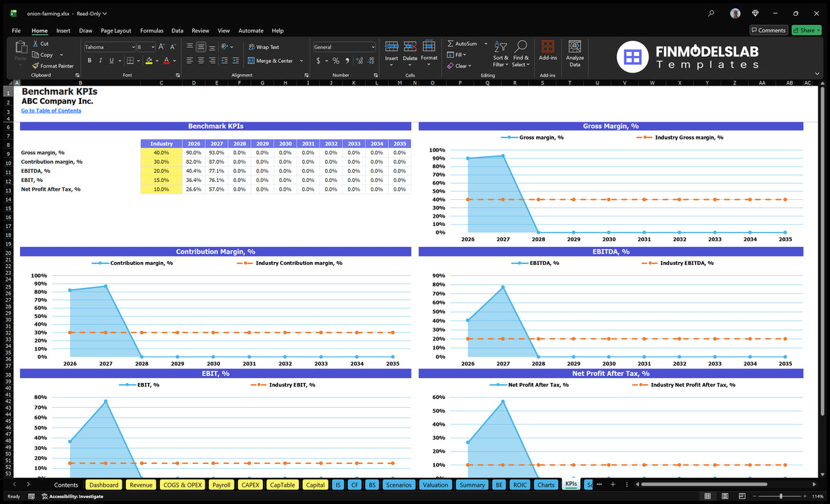The image size is (830, 504).
Task: Open the font name dropdown
Action: coord(133,47)
